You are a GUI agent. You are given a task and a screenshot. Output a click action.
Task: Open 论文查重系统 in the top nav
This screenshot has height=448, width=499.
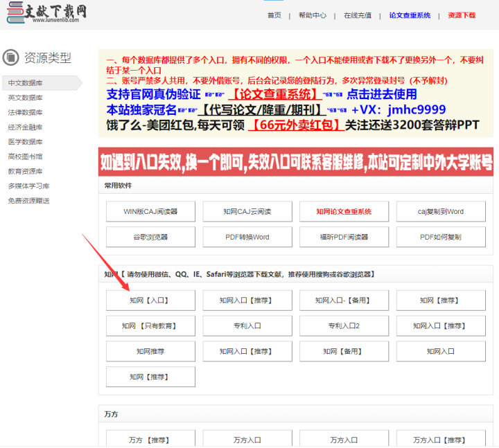[410, 15]
